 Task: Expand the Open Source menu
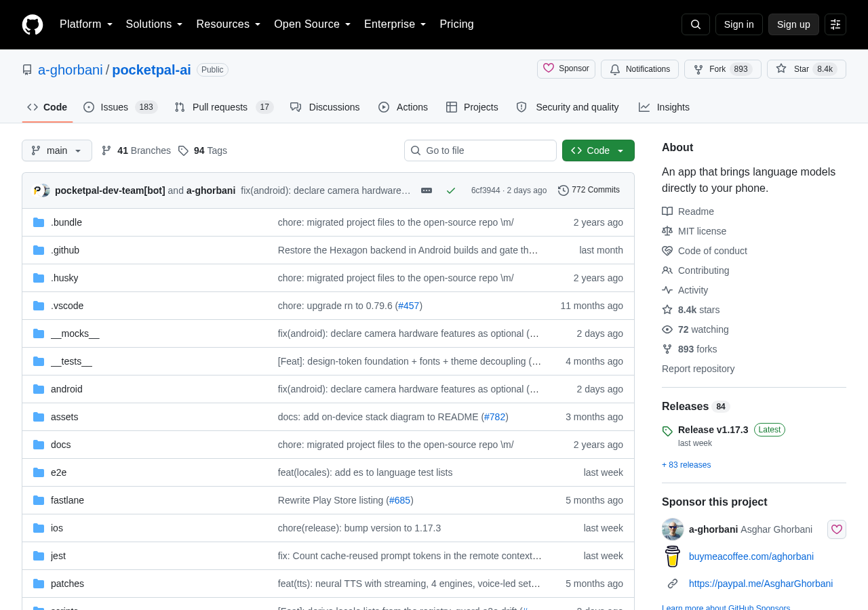[x=313, y=24]
